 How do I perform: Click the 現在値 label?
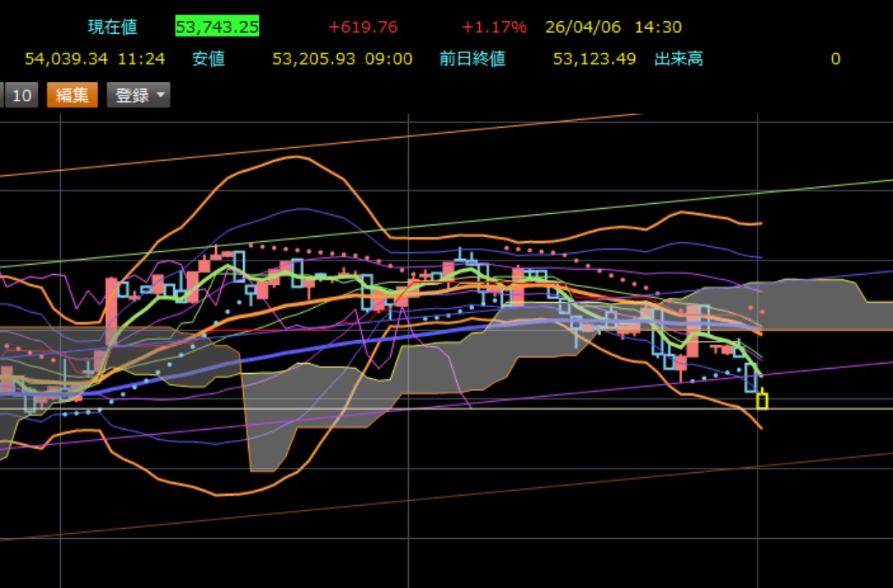click(x=113, y=27)
